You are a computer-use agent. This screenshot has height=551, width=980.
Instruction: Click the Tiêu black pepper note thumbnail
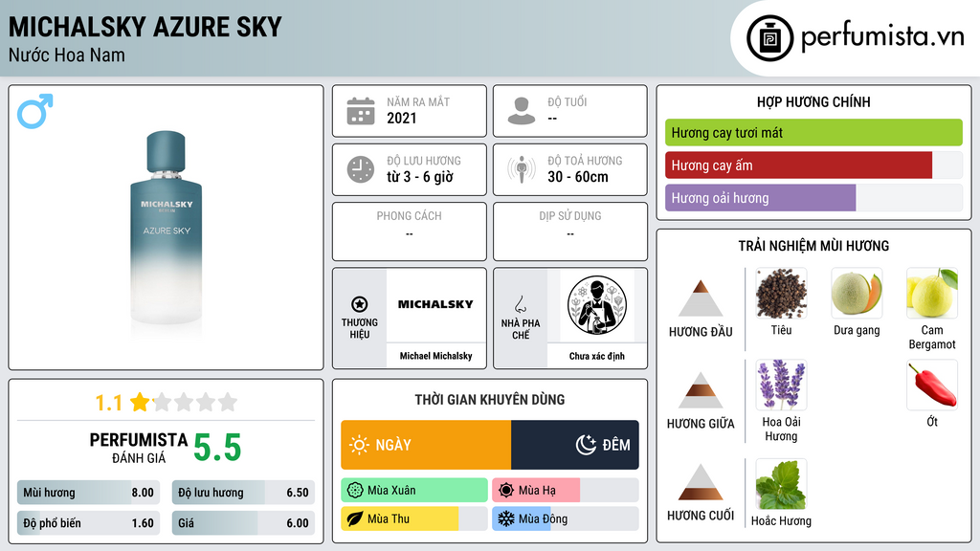781,294
